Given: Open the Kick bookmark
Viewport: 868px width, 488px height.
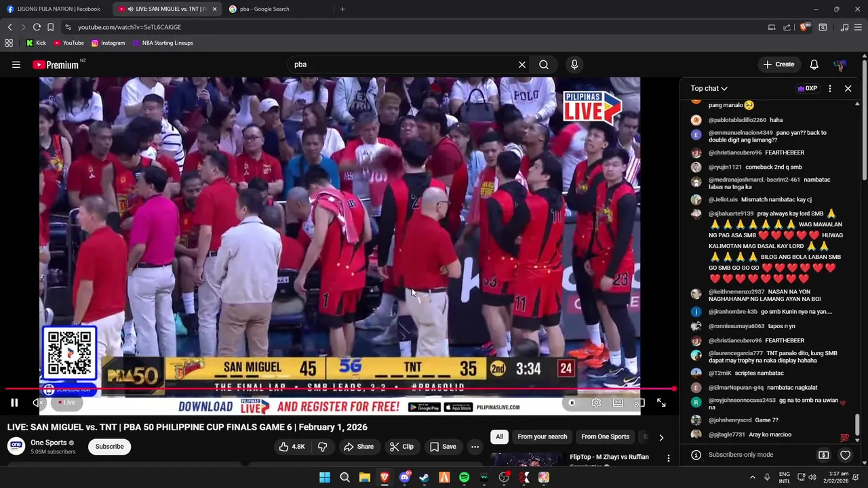Looking at the screenshot, I should point(36,43).
